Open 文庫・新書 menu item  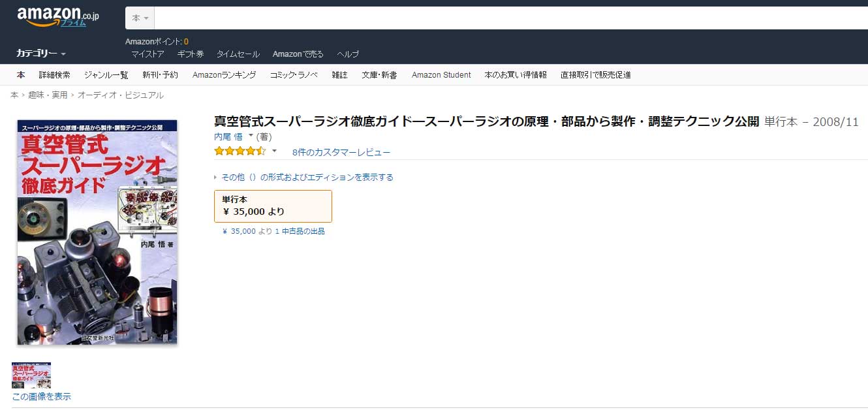[x=379, y=75]
